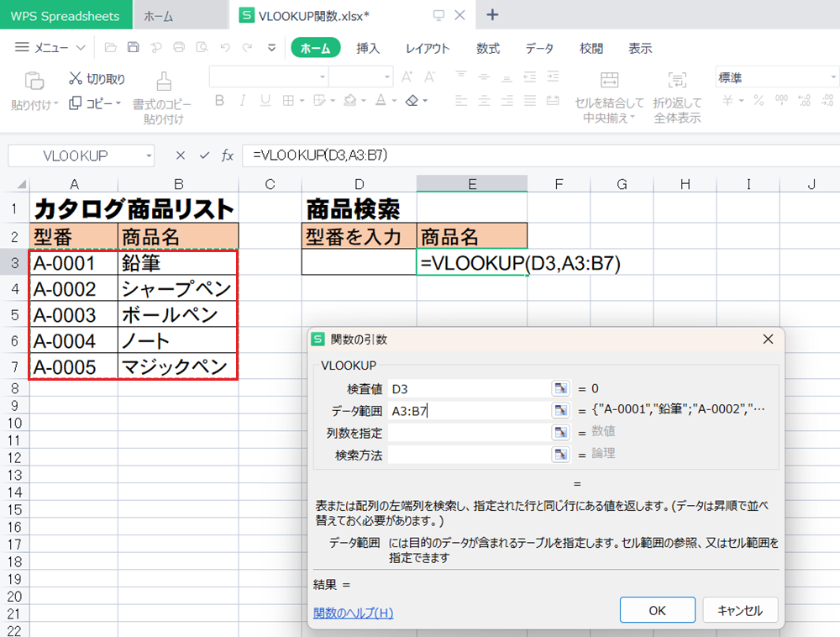Click 書式のコピー format painter icon

pos(164,81)
